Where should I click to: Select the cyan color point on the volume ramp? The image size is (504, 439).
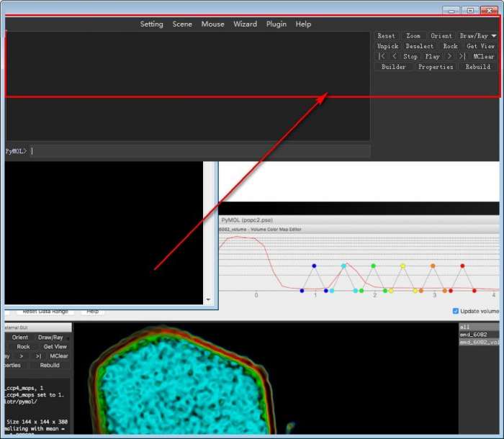click(343, 266)
